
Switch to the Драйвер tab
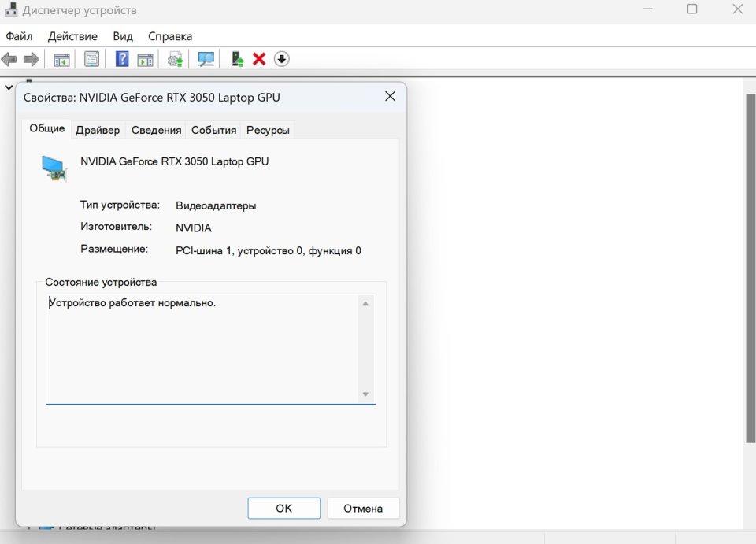click(x=98, y=130)
